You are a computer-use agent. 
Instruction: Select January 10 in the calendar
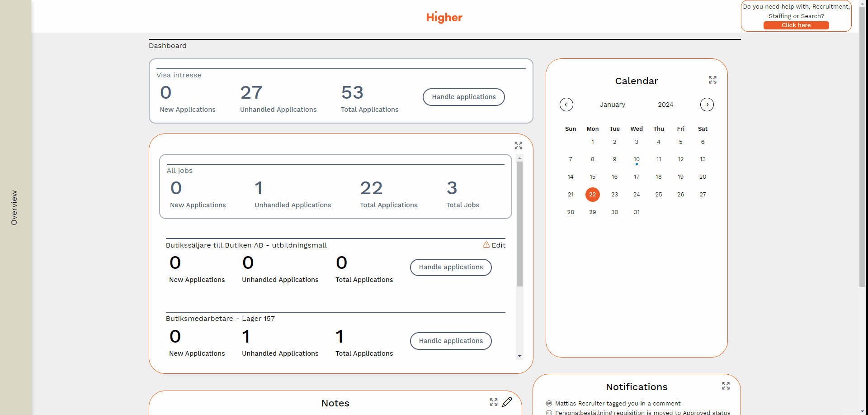point(636,159)
